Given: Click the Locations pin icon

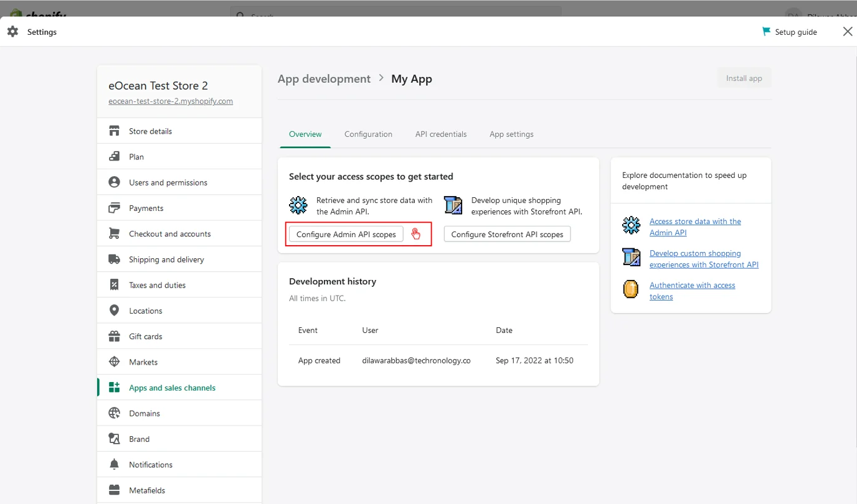Looking at the screenshot, I should click(x=114, y=310).
